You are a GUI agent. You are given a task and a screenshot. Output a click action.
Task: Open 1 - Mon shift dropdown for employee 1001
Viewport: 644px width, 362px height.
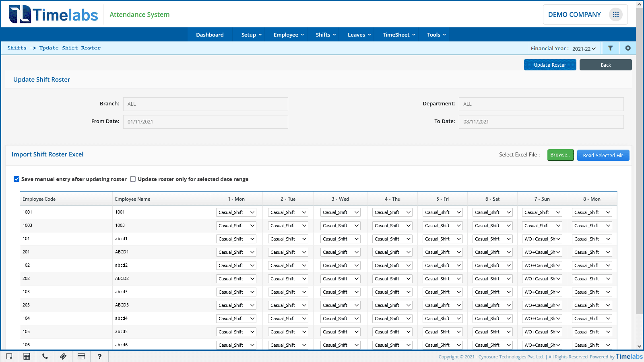point(236,212)
